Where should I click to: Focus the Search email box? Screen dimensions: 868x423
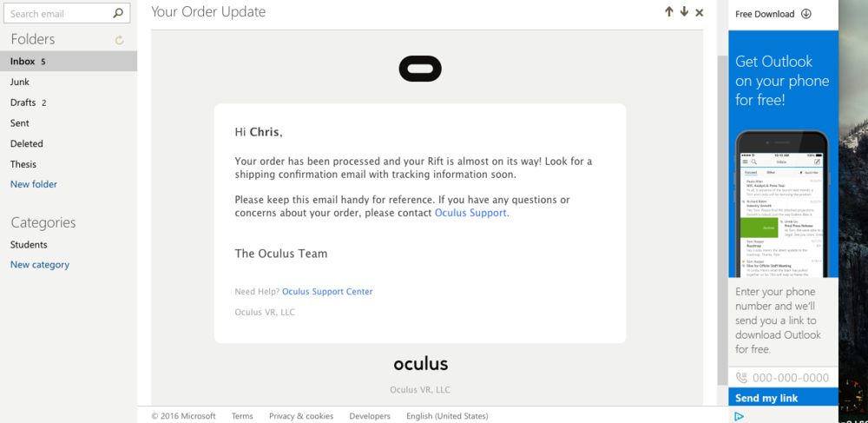point(59,14)
